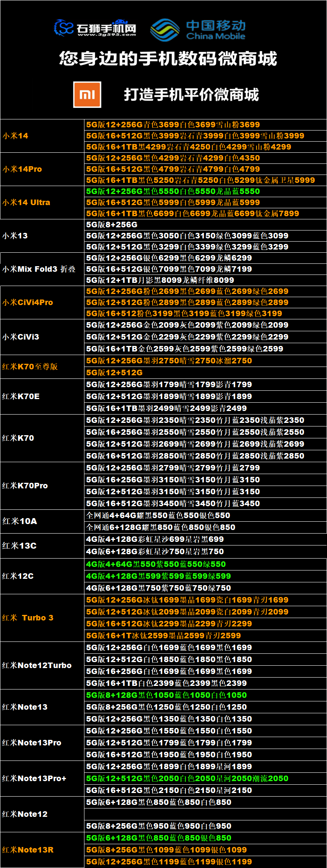Screen dimensions: 327x868
Task: Click the orange Xiaomi MI logo
Action: click(87, 94)
